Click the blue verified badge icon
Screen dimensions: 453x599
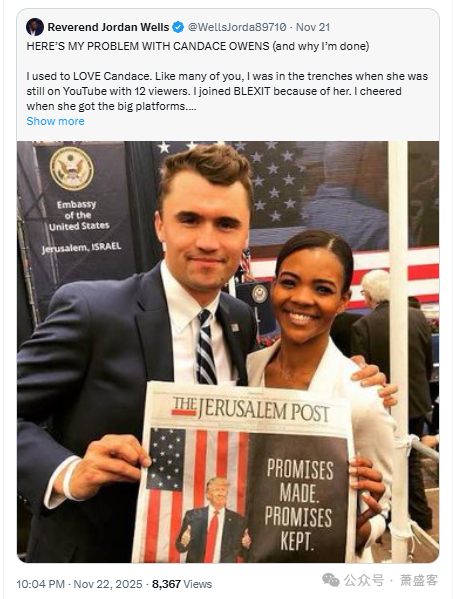click(178, 27)
